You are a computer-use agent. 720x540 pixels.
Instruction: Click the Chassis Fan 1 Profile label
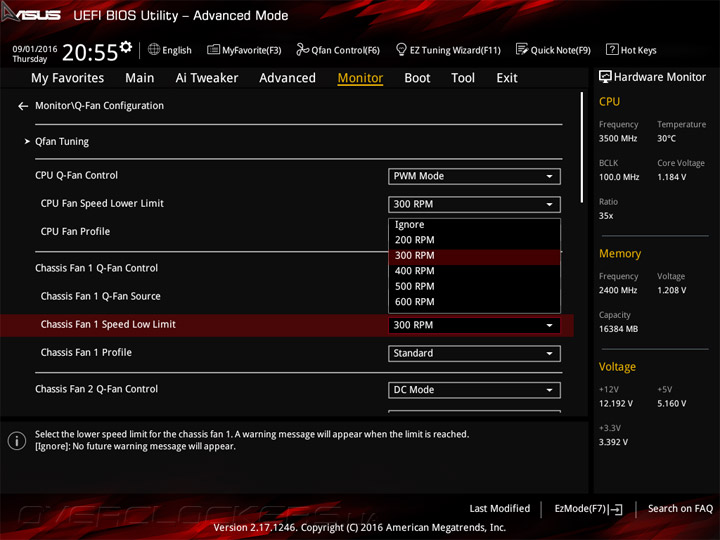(86, 353)
